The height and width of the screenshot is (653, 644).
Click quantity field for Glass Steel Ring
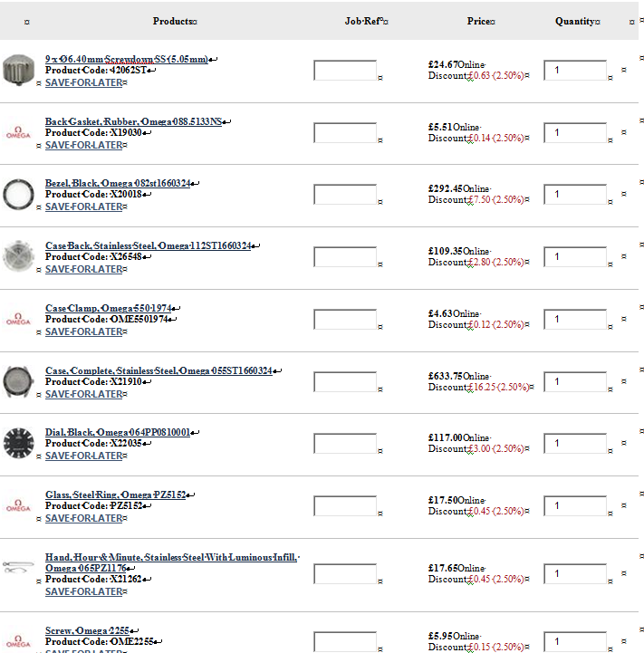pyautogui.click(x=574, y=506)
